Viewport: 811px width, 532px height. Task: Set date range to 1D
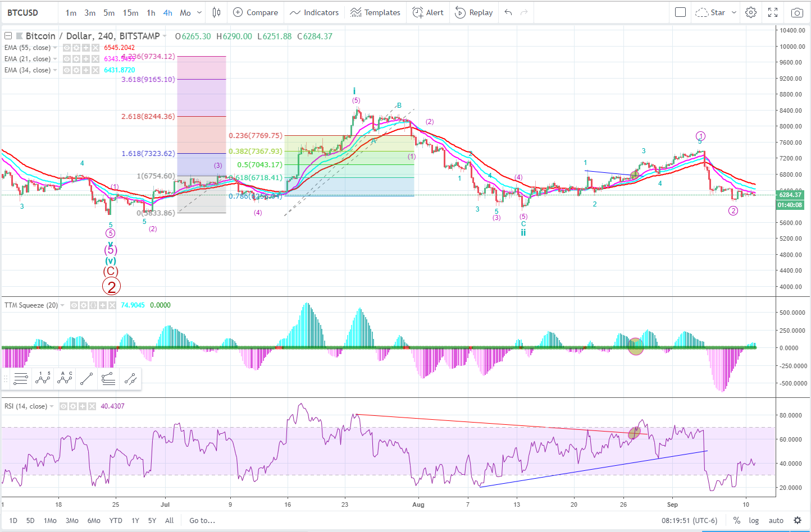[13, 520]
